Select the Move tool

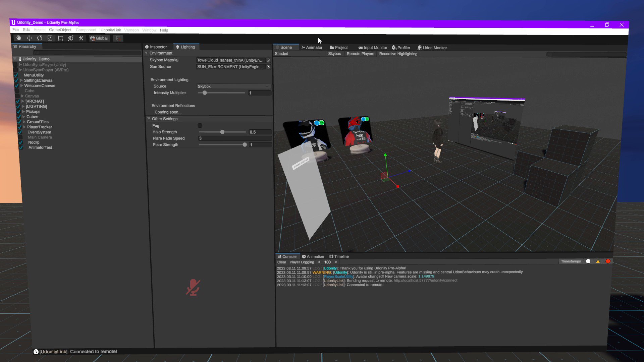click(x=29, y=38)
